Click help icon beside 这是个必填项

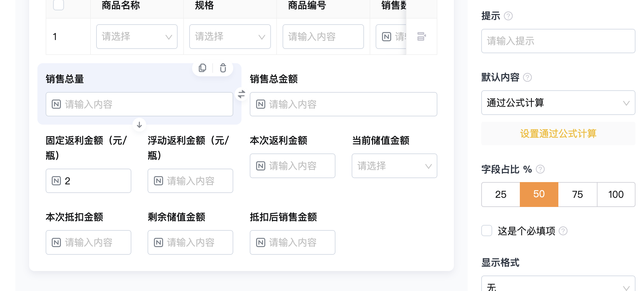click(563, 231)
